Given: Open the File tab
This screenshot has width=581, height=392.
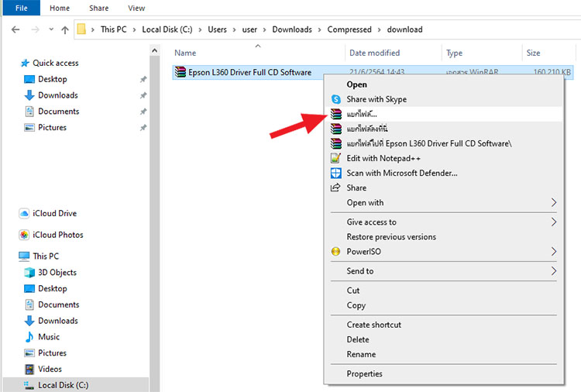Looking at the screenshot, I should [x=22, y=8].
